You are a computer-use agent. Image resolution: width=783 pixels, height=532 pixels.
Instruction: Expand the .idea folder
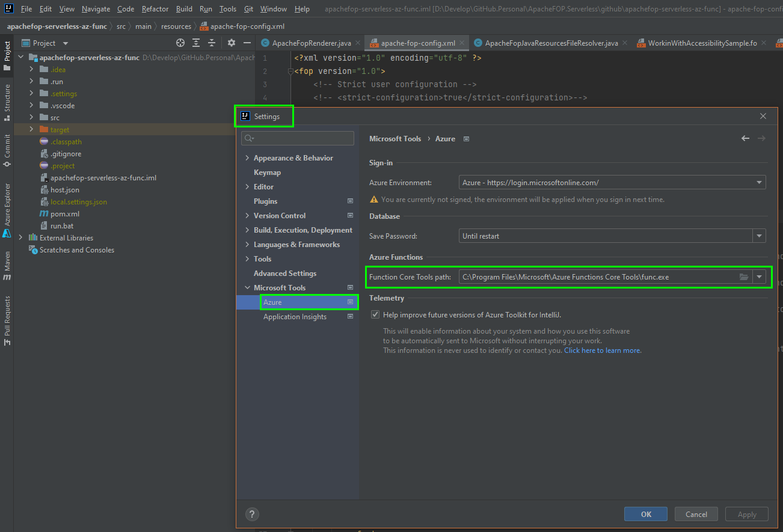pos(31,70)
